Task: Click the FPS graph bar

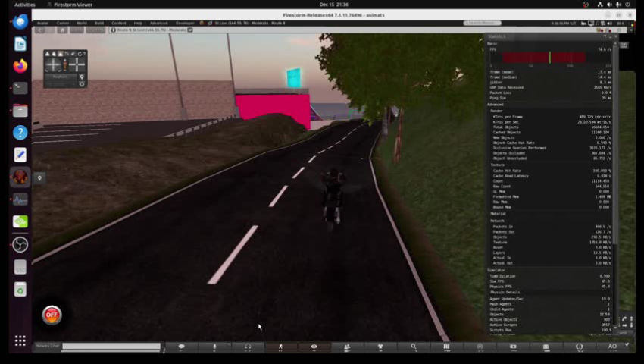Action: point(543,57)
